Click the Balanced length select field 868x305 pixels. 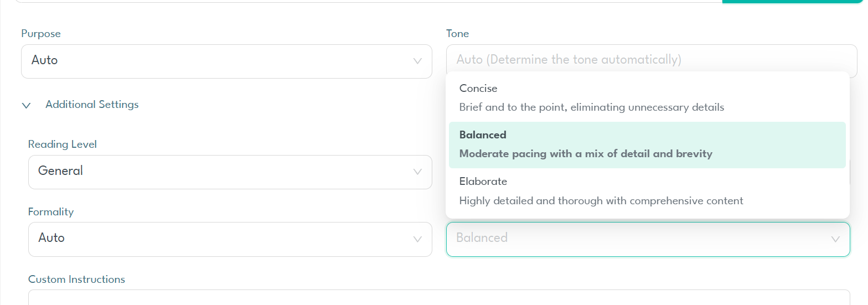pos(637,239)
